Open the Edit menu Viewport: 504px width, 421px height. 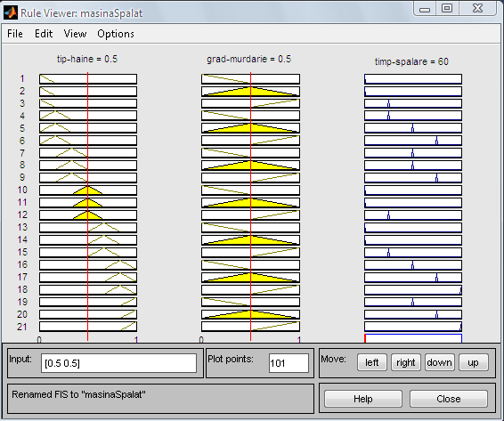44,34
